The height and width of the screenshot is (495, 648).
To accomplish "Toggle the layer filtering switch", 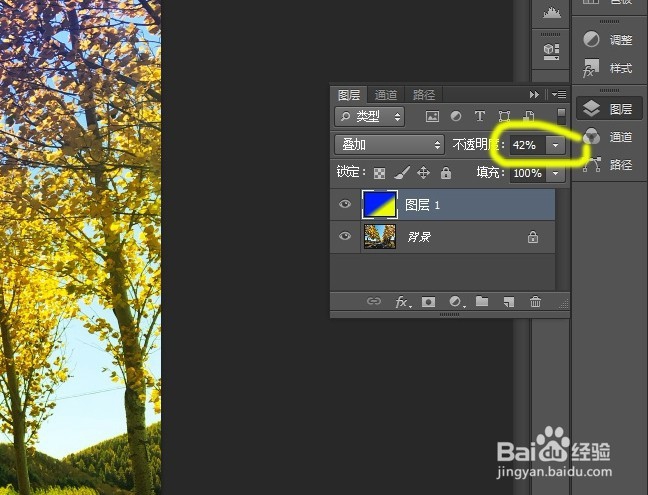I will click(x=561, y=117).
